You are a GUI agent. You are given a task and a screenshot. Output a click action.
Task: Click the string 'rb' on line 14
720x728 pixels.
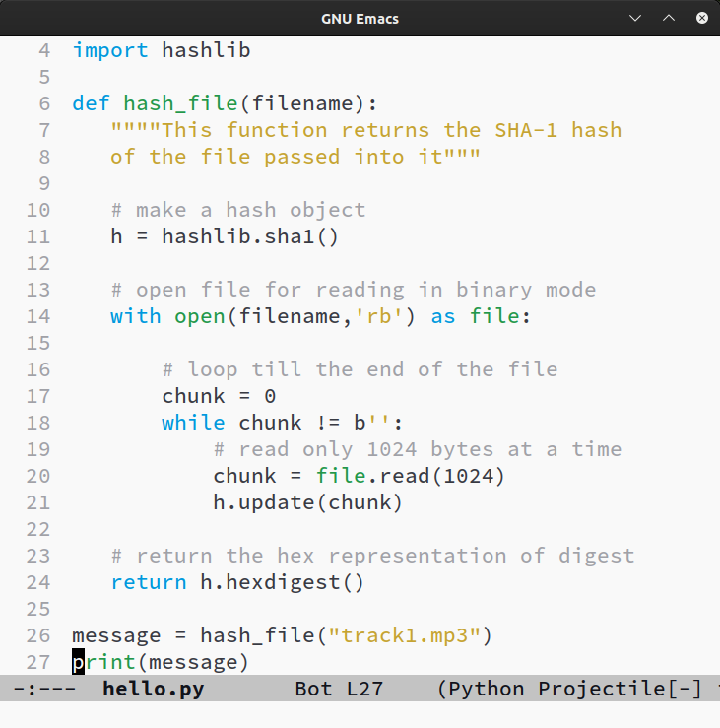tap(379, 316)
